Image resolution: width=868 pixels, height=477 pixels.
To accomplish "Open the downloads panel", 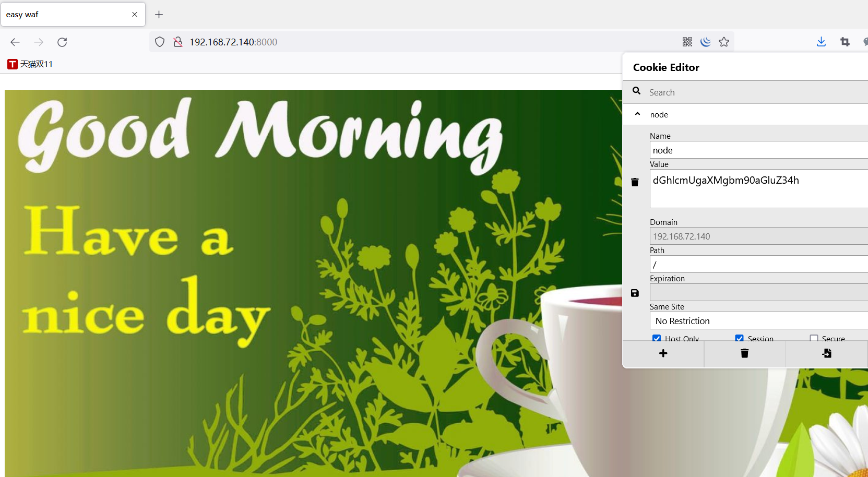I will pos(821,42).
